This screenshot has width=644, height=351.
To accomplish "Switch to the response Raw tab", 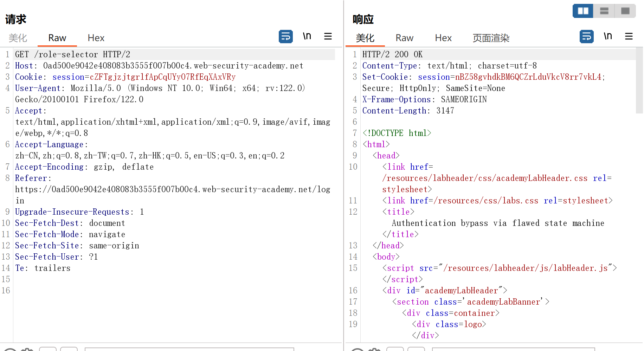I will pyautogui.click(x=404, y=38).
